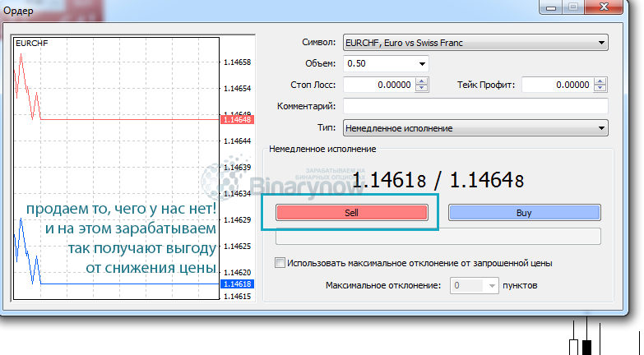Screen dimensions: 644x355
Task: Enable maximum deviation from requested price checkbox
Action: pos(280,263)
